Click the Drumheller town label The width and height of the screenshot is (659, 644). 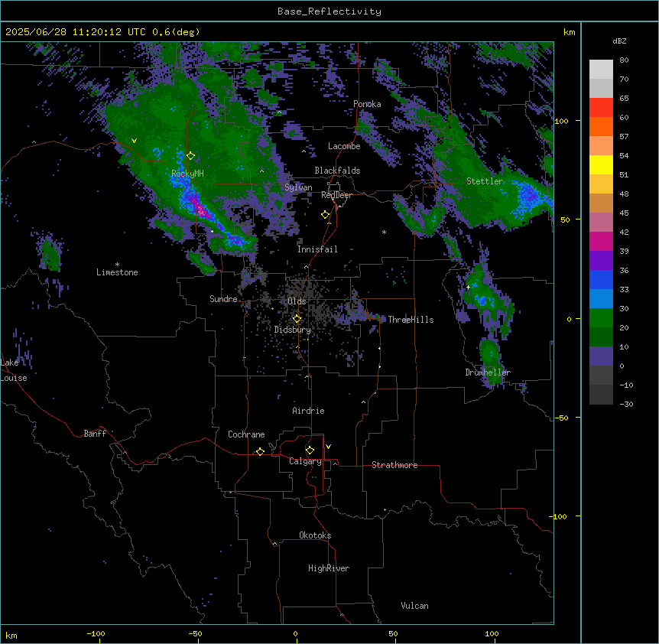coord(488,372)
